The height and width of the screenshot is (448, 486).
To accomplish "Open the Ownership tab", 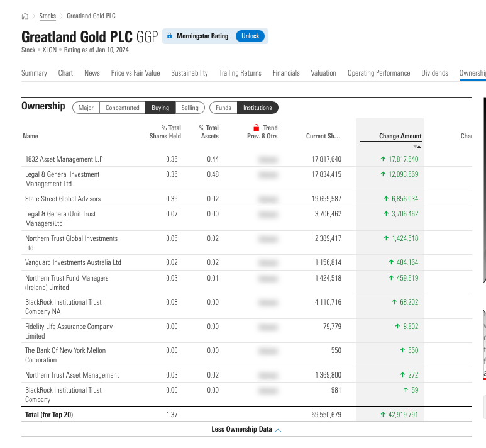I will (472, 73).
